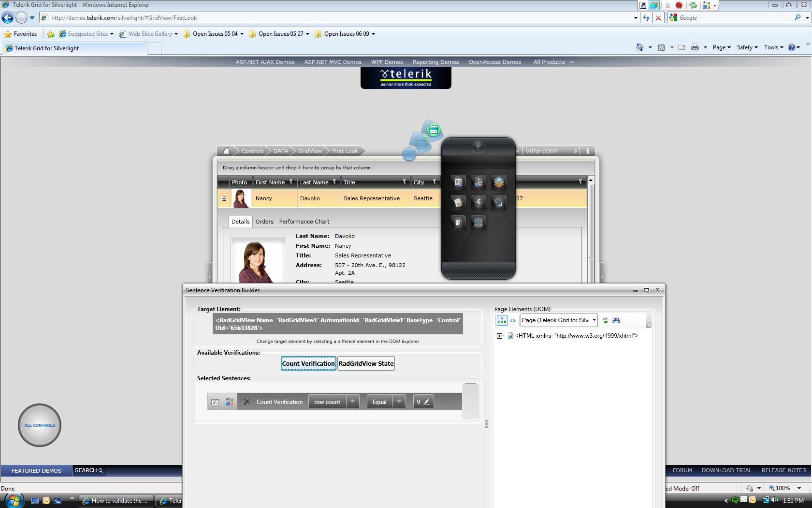Open the 'row count' dropdown

tap(353, 402)
